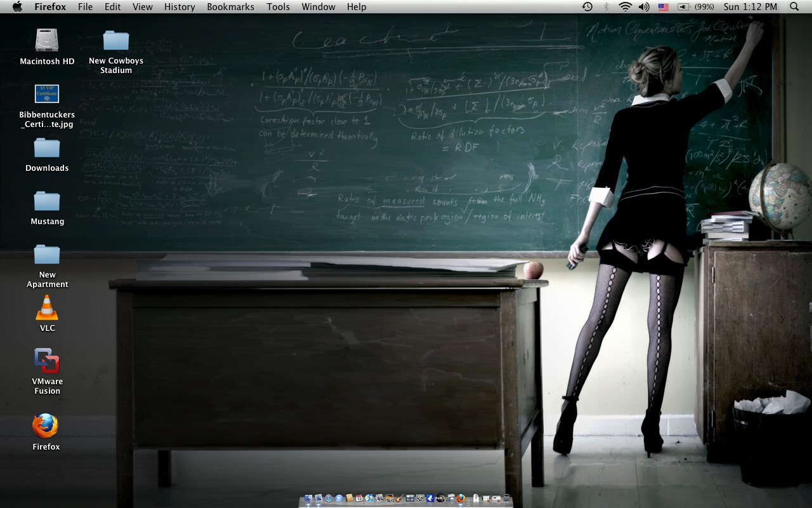Open the Trash in the Dock

(x=507, y=498)
